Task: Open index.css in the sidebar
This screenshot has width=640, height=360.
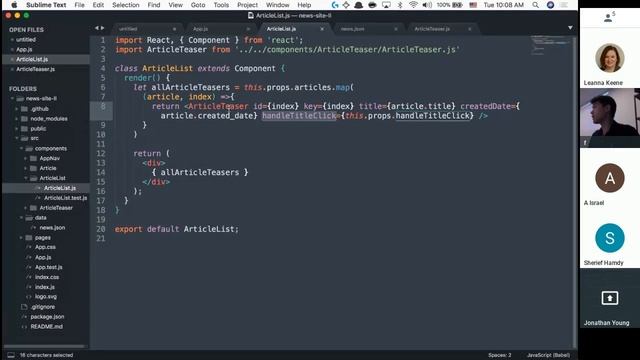Action: [47, 277]
